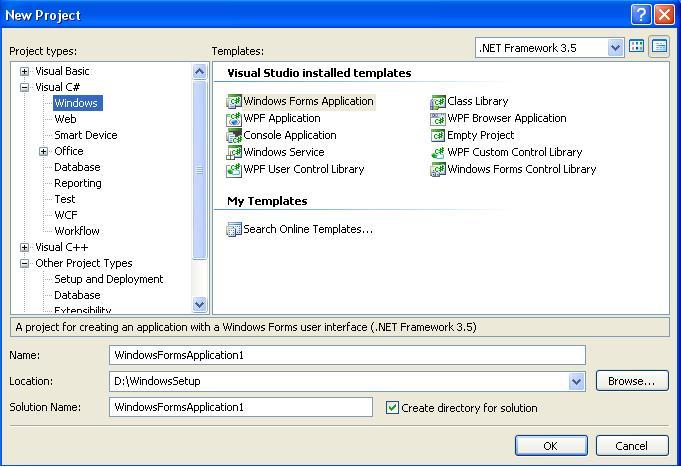Screen dimensions: 681x467
Task: Click the project types scrollbar thumb
Action: (199, 169)
